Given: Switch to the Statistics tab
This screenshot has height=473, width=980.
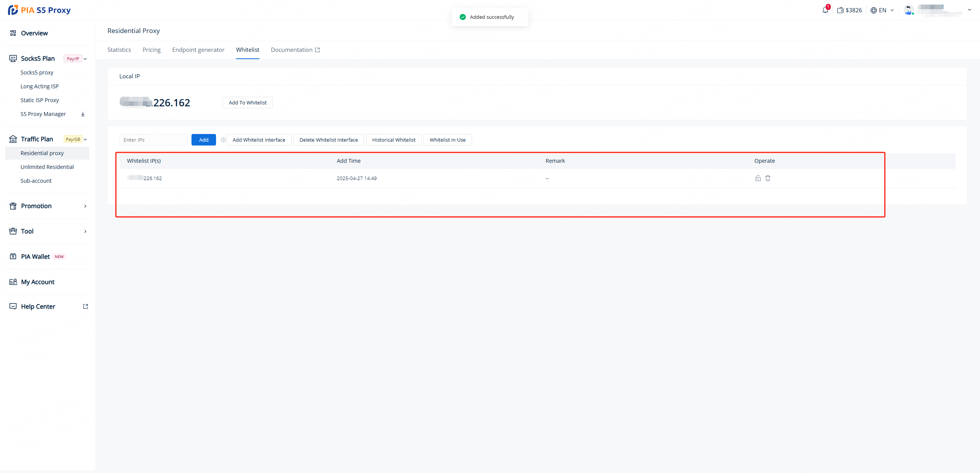Looking at the screenshot, I should click(x=119, y=50).
